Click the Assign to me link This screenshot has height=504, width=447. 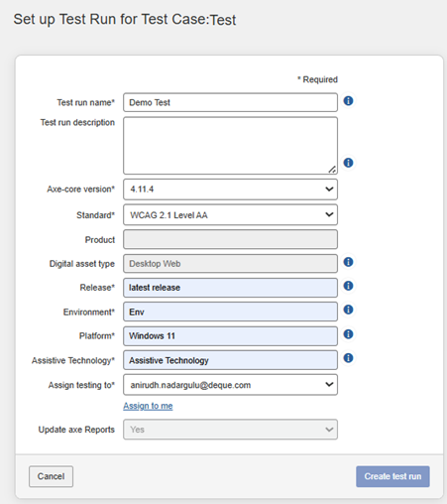coord(148,406)
